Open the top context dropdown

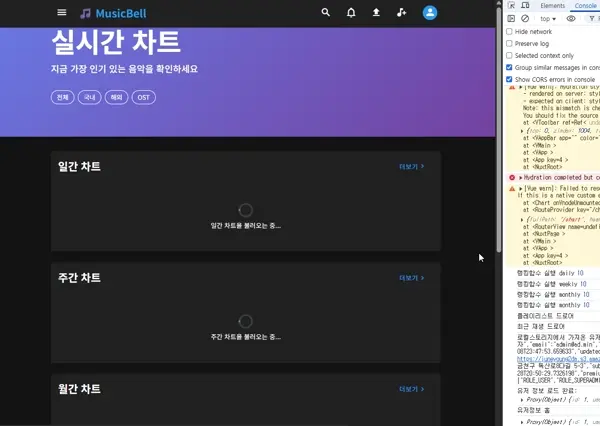pyautogui.click(x=548, y=19)
